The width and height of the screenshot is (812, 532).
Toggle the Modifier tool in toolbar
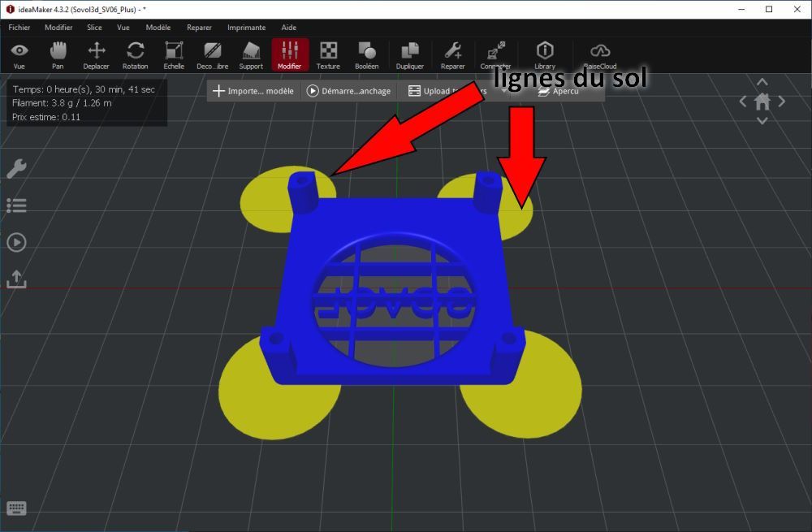pyautogui.click(x=290, y=55)
